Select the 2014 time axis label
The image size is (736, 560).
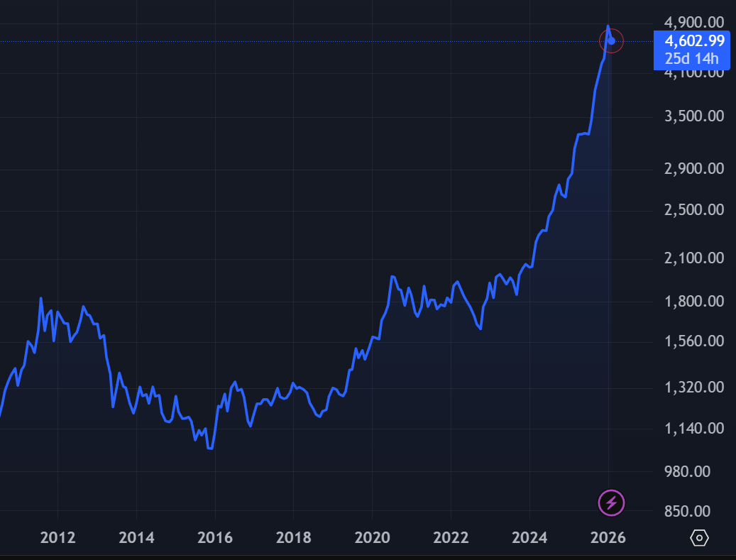136,538
